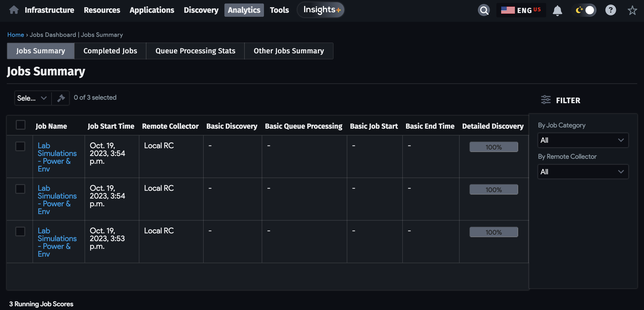Open first Lab Simulations - Power & Env job link
The image size is (644, 310).
point(57,157)
